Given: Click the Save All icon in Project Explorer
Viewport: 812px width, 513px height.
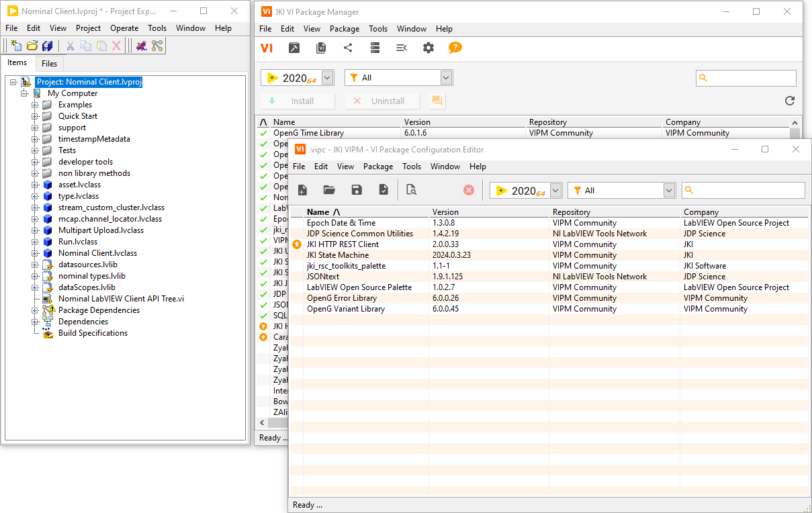Looking at the screenshot, I should [47, 46].
